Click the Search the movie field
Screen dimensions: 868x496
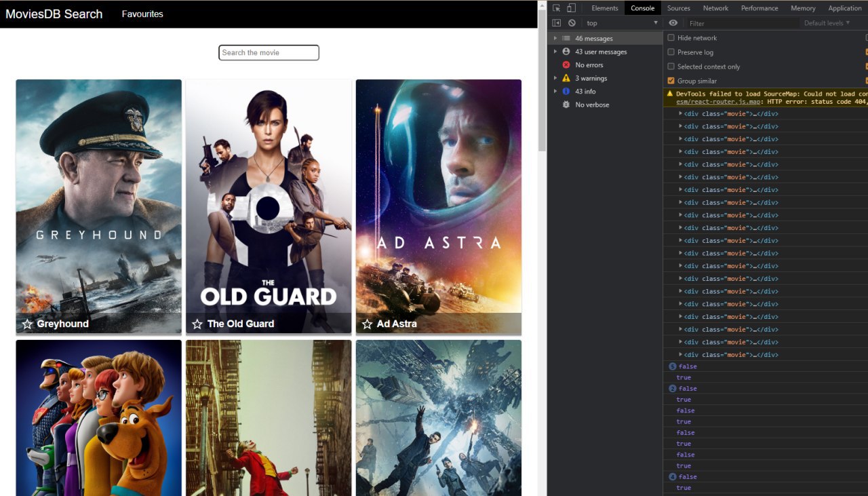(x=269, y=53)
